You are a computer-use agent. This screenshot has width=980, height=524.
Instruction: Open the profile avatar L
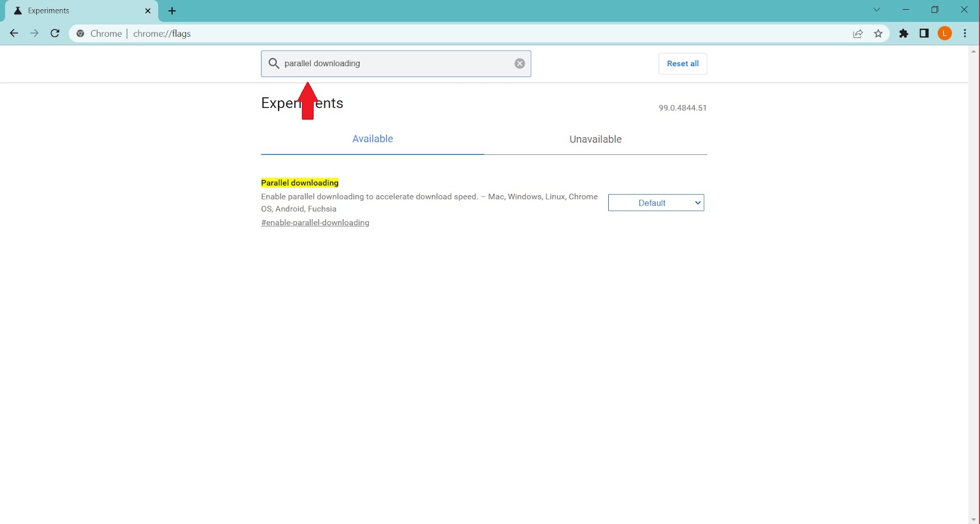pyautogui.click(x=945, y=34)
